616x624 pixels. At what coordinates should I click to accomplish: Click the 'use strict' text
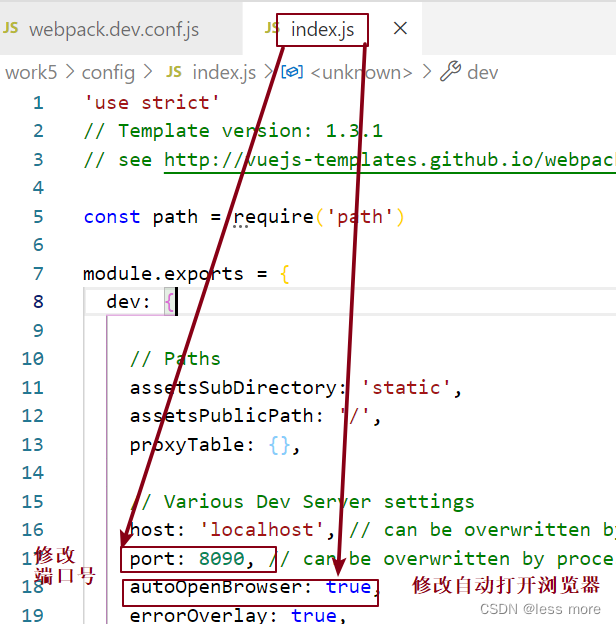[152, 103]
